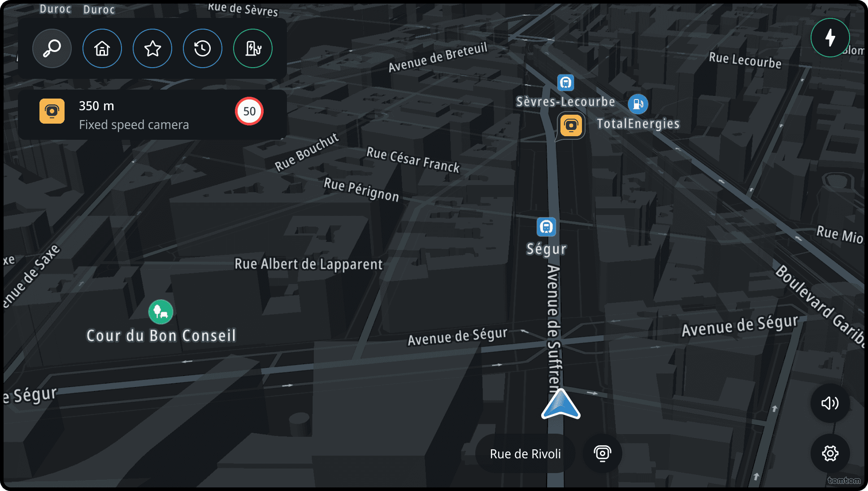Tap the TotalEnergies fuel station icon
This screenshot has width=868, height=491.
coord(638,104)
